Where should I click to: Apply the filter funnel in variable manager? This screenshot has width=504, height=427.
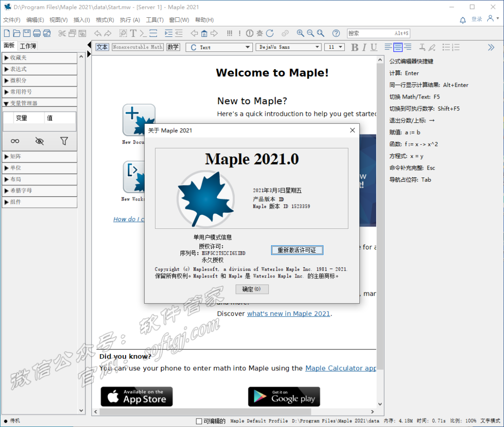[x=64, y=141]
